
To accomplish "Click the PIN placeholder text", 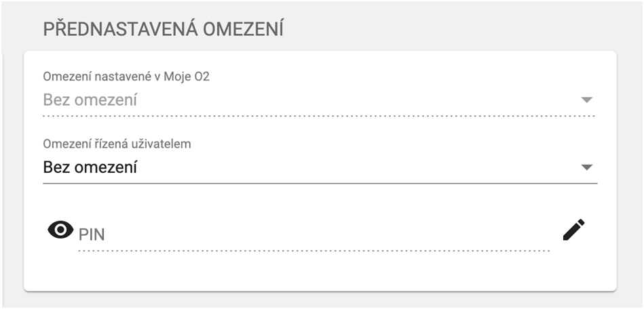I will (92, 234).
